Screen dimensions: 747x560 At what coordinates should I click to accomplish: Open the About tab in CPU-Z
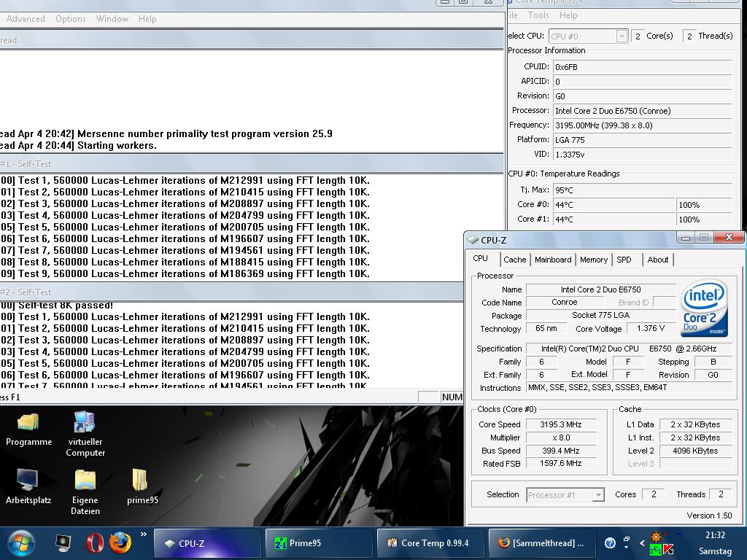(657, 260)
